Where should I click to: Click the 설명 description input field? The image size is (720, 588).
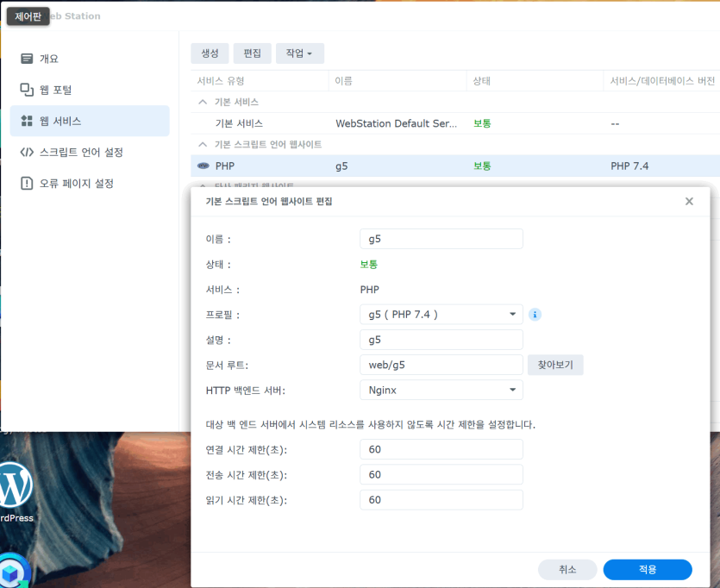coord(441,340)
